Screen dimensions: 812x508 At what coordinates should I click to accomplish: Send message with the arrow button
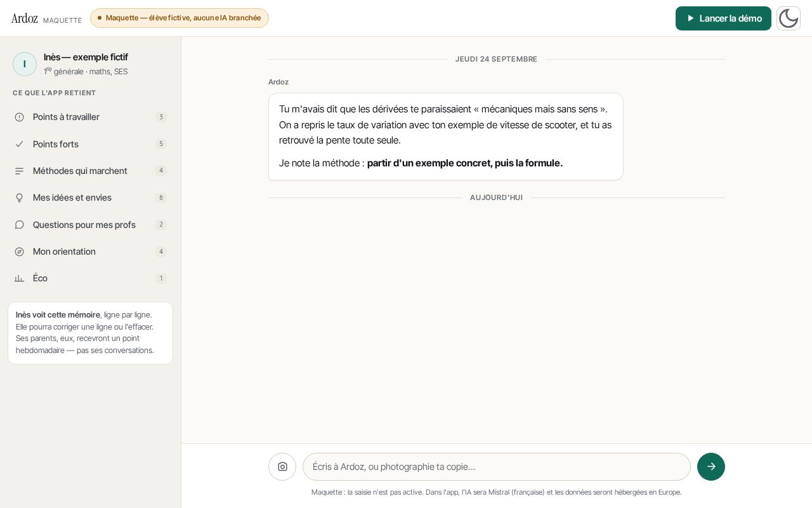click(711, 467)
